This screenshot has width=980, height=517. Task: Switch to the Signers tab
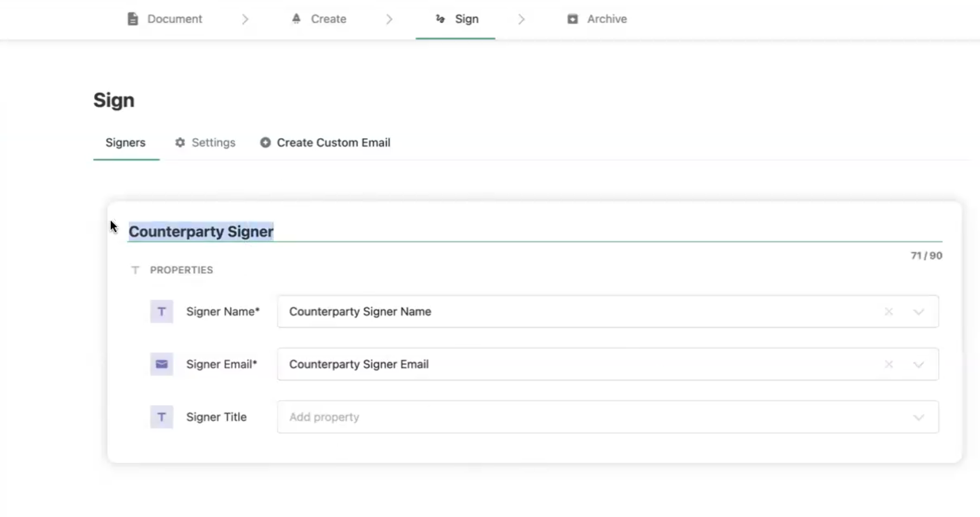point(126,142)
